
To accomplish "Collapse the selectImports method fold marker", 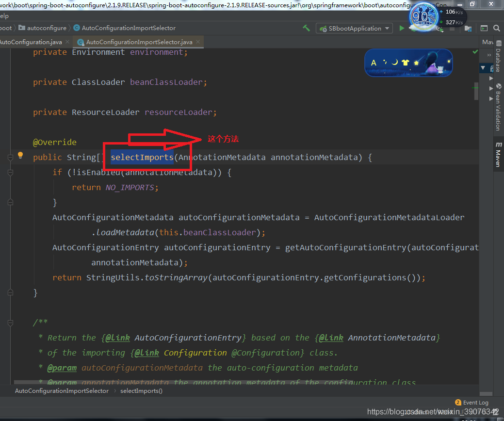I will coord(10,157).
